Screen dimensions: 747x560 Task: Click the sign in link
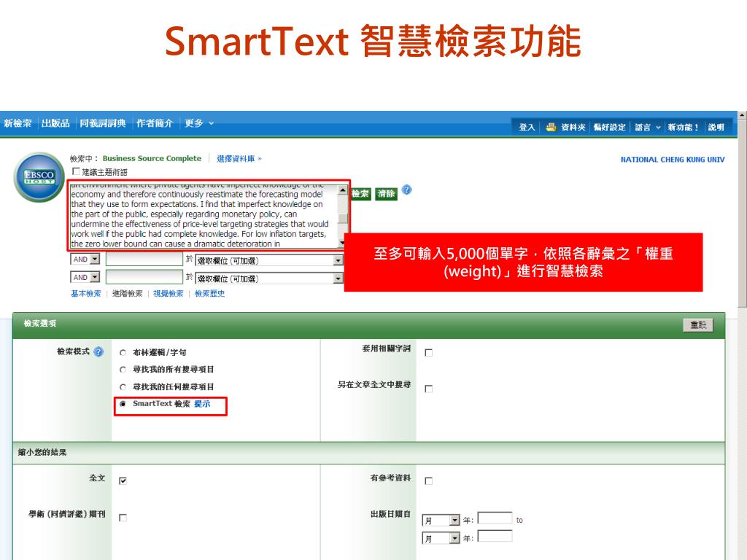[527, 127]
